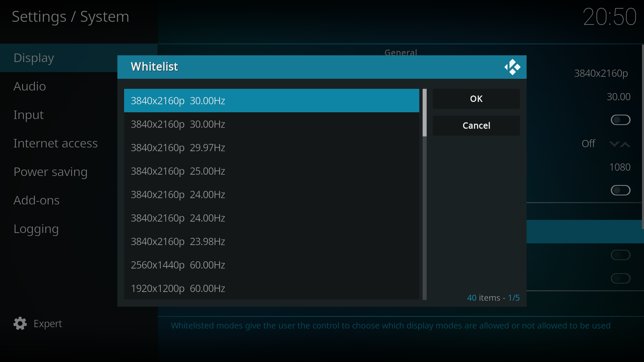Choose the 1920x1200p 60.00Hz entry
The width and height of the screenshot is (644, 362).
(x=272, y=288)
